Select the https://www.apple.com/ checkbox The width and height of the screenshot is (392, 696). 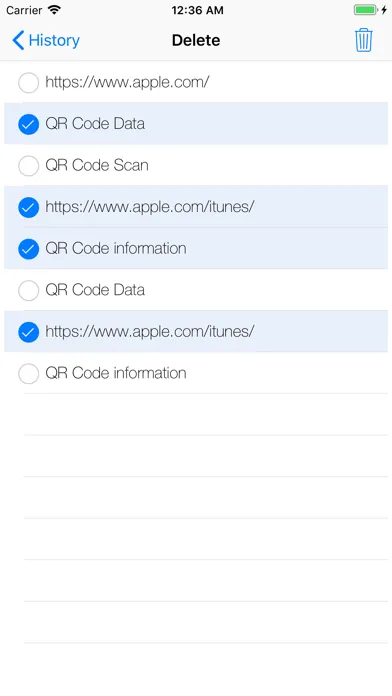point(28,83)
